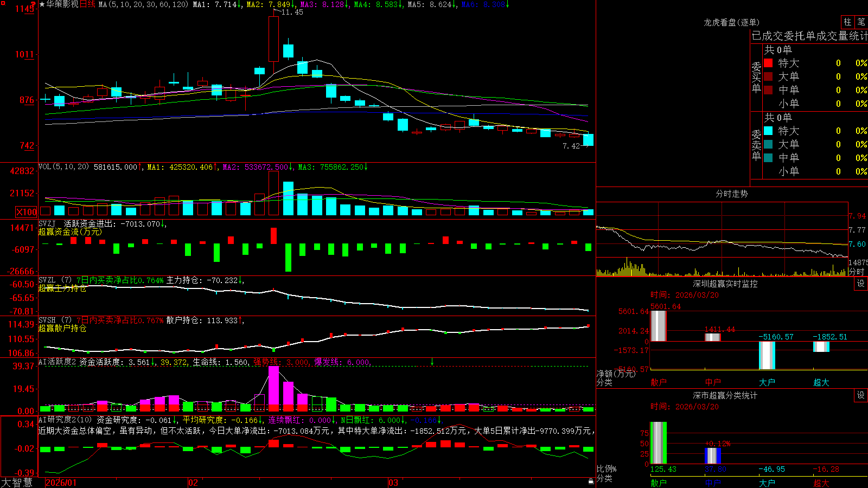Click the 委买单 vertical label

[756, 78]
